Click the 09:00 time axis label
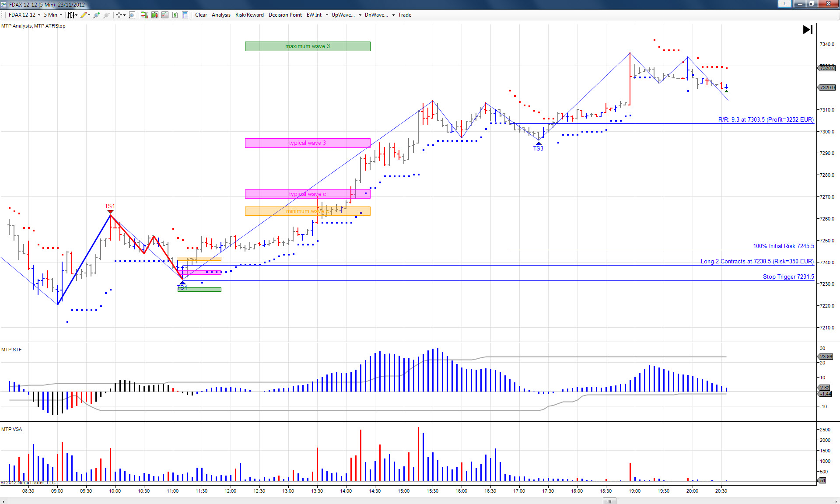Screen dimensions: 840x504 [x=57, y=491]
